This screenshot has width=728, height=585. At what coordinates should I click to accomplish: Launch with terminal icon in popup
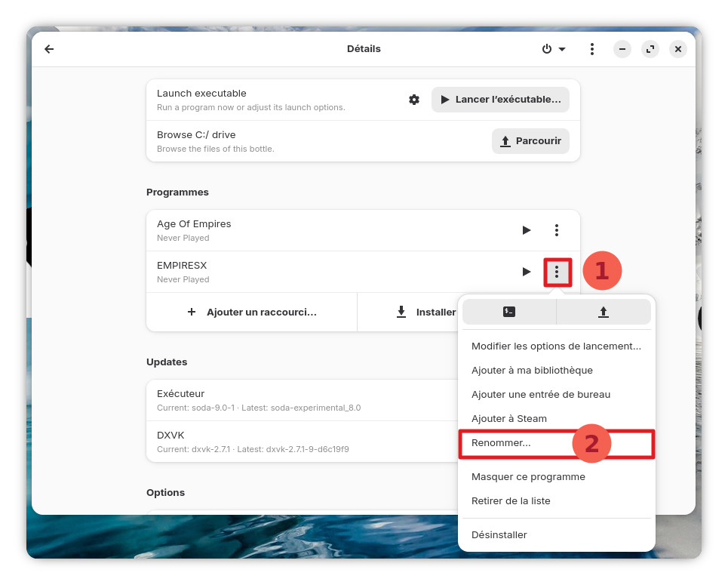pyautogui.click(x=509, y=312)
